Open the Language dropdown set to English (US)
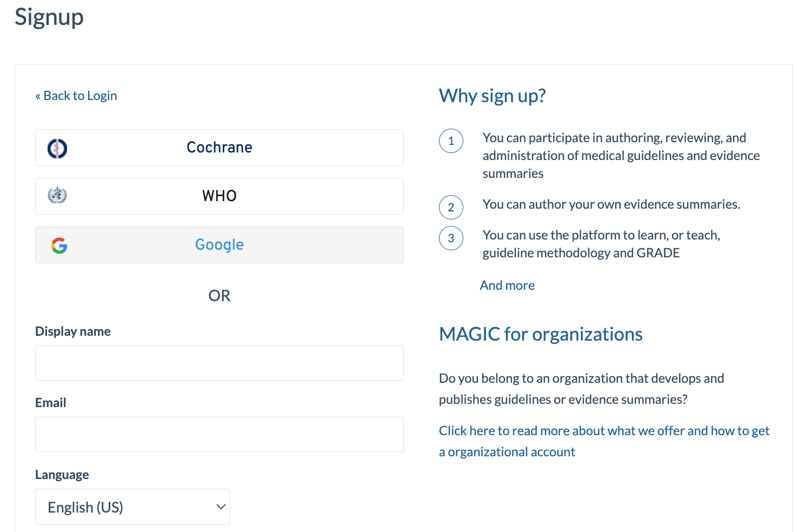 (x=132, y=507)
